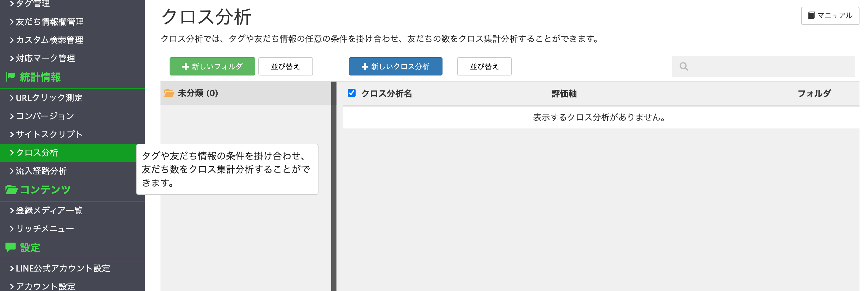Click chevron next to 流入経路分析

coord(12,171)
